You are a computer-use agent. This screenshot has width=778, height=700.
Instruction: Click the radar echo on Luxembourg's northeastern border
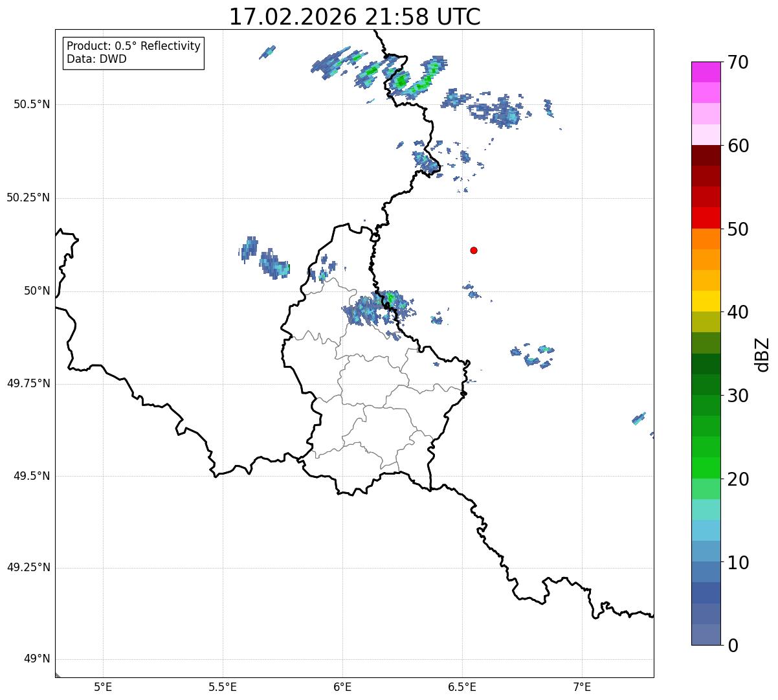tap(380, 308)
